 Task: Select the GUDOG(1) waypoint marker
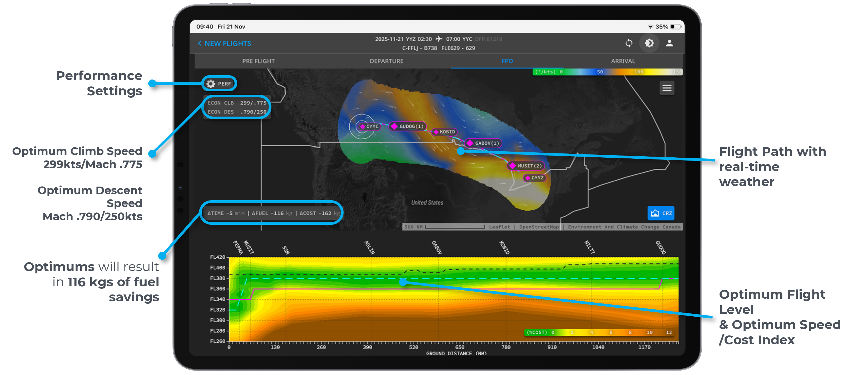408,126
